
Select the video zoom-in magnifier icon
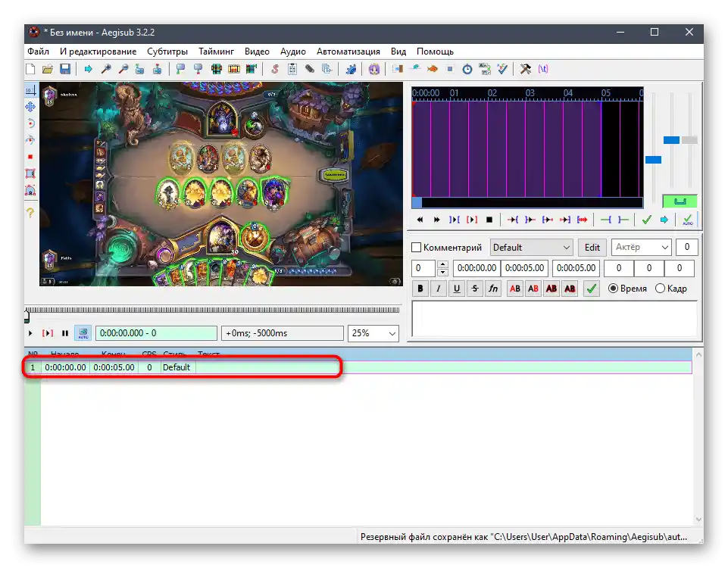click(107, 69)
